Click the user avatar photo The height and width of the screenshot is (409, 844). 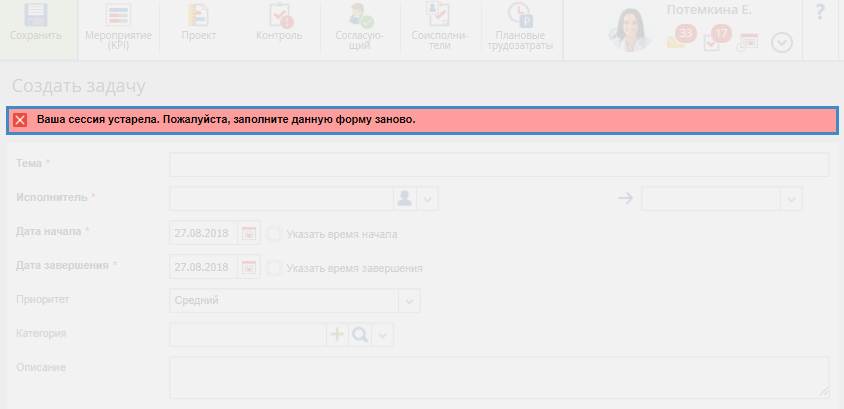tap(630, 30)
